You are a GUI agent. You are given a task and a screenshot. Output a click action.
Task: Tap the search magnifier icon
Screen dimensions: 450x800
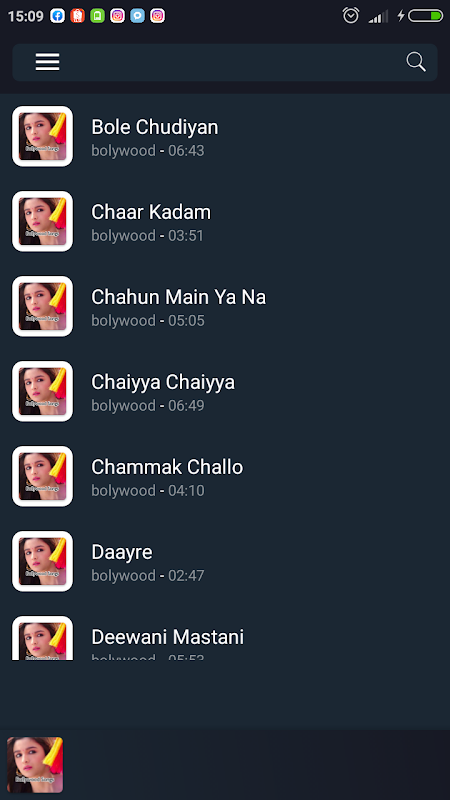[x=416, y=62]
